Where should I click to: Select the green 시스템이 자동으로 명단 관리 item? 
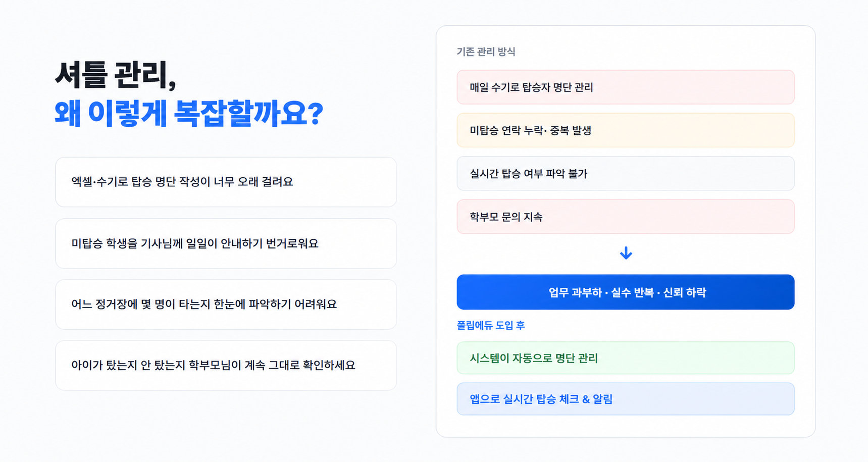(626, 358)
